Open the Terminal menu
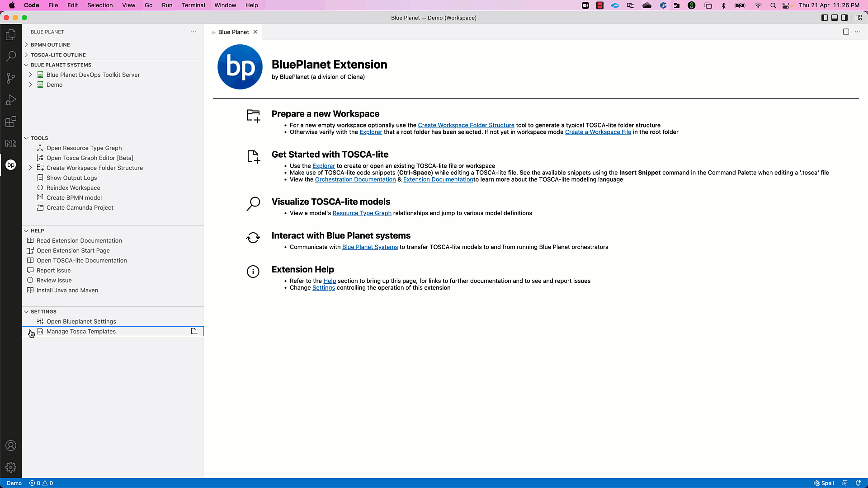 [x=193, y=5]
